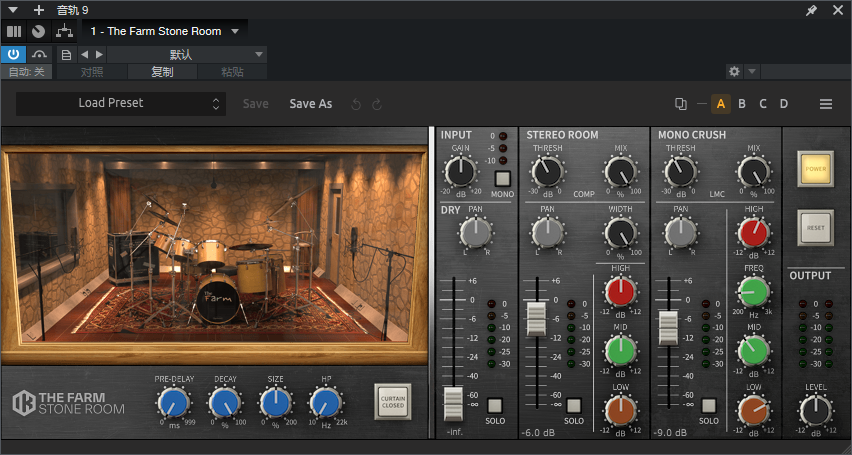Screen dimensions: 852x455
Task: Click the RESET button
Action: (x=815, y=228)
